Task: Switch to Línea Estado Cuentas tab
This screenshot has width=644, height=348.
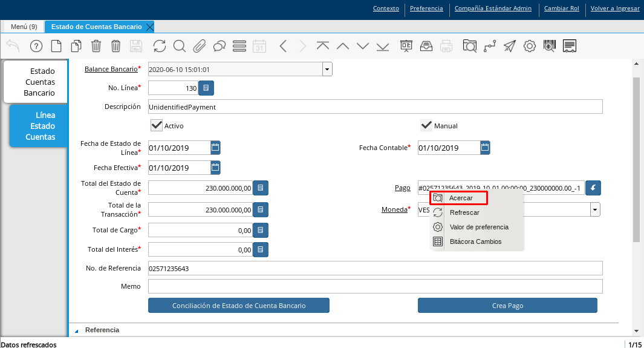Action: (40, 126)
